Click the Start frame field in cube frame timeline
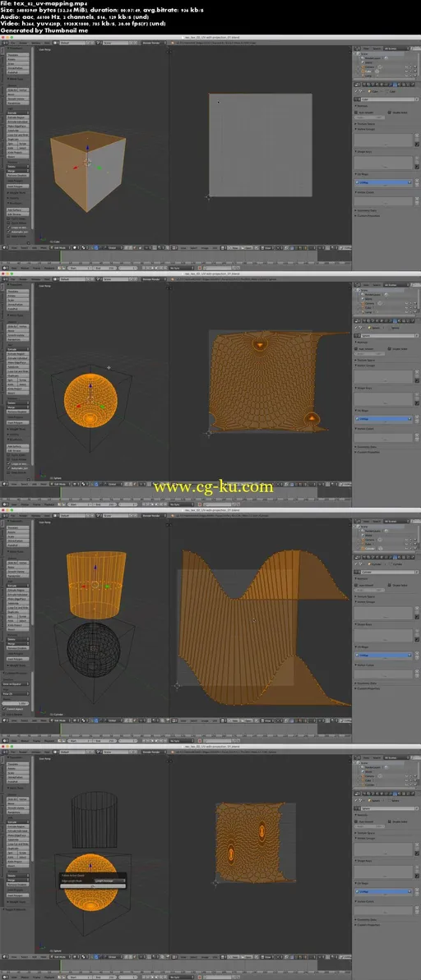421x980 pixels. coord(80,268)
